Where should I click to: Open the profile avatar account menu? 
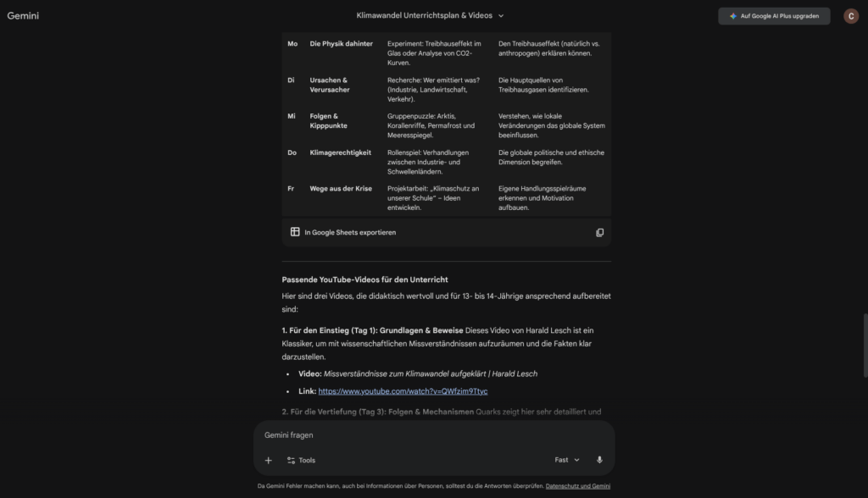tap(851, 16)
